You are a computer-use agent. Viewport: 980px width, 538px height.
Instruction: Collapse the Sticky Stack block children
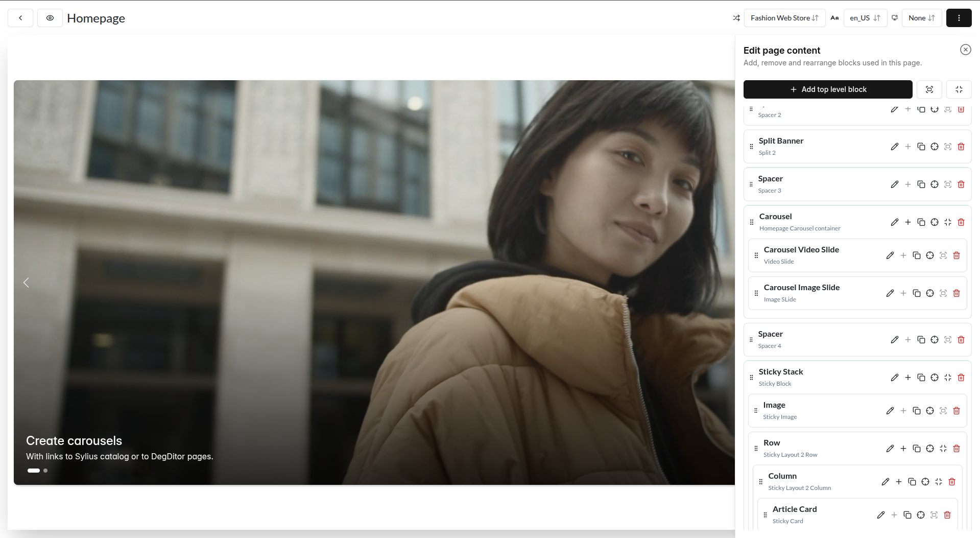[x=948, y=378]
